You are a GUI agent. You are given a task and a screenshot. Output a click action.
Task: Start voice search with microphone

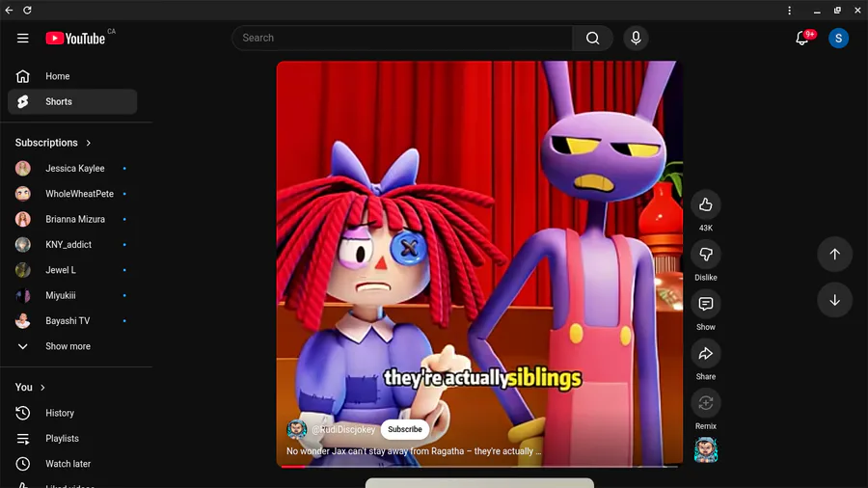(636, 39)
